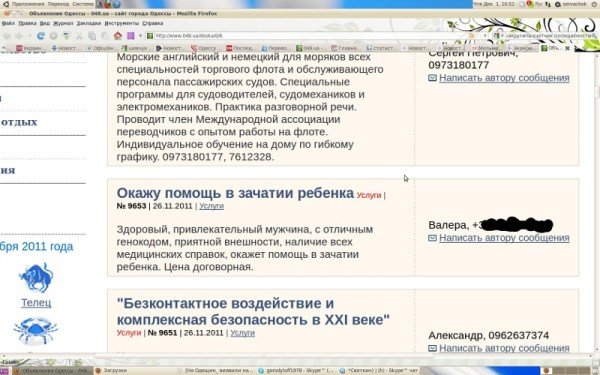Click the RSS feed icon in address bar

[x=472, y=36]
